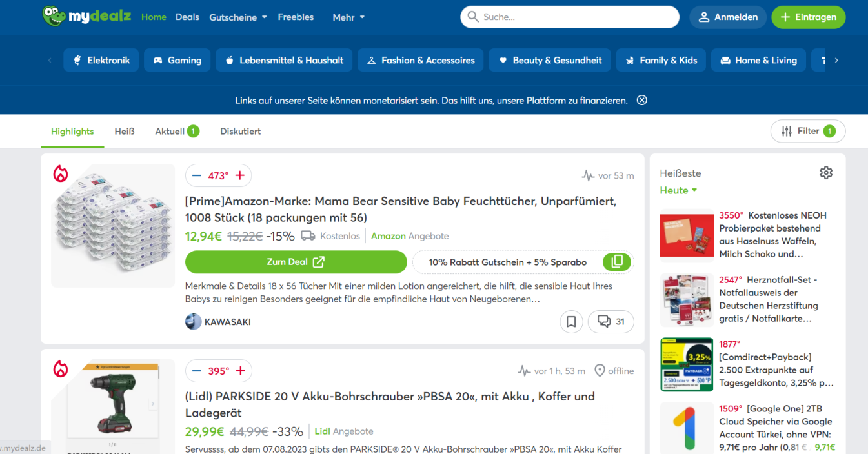Switch to the Heiß tab

click(x=125, y=131)
